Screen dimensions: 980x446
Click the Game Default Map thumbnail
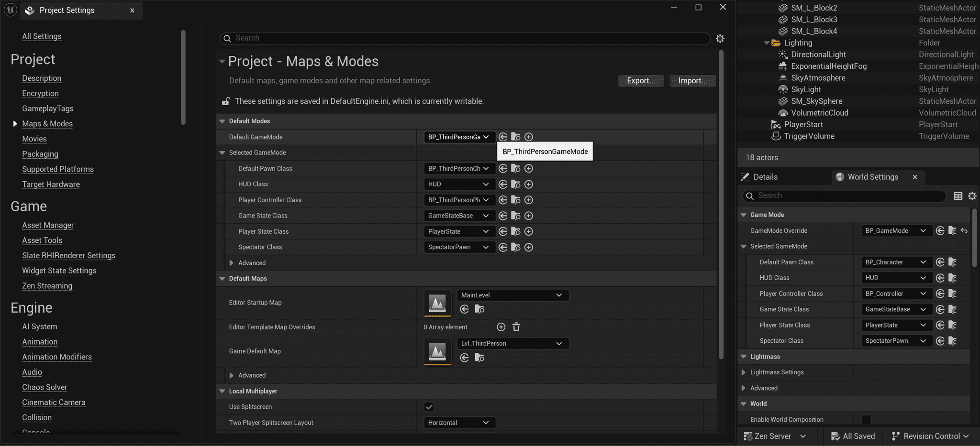tap(437, 352)
